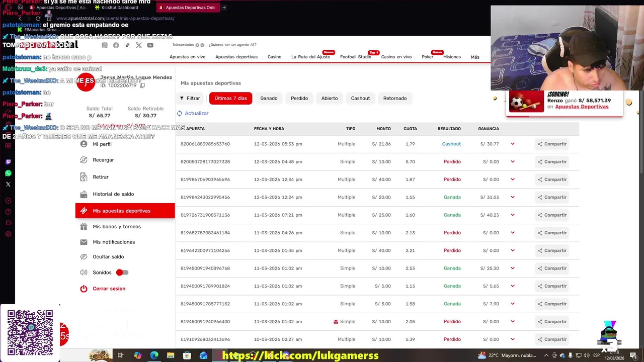Click the power icon for Cerrar sesion
Screen dimensions: 644x362
84,289
